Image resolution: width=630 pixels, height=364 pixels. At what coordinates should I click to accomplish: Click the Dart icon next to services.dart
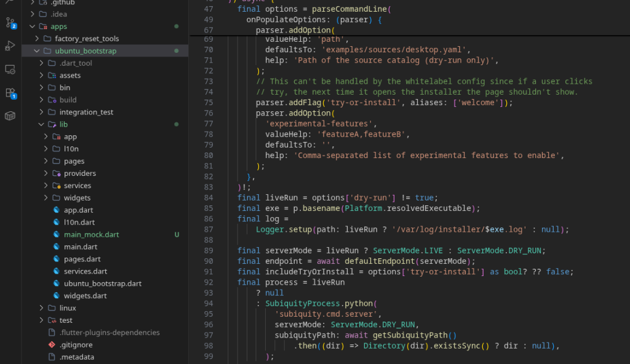[57, 271]
